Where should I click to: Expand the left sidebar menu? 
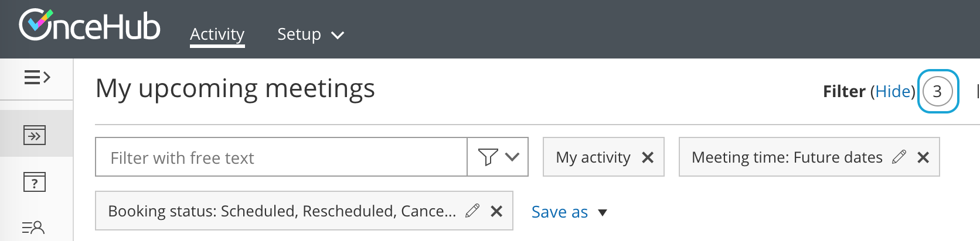coord(37,77)
